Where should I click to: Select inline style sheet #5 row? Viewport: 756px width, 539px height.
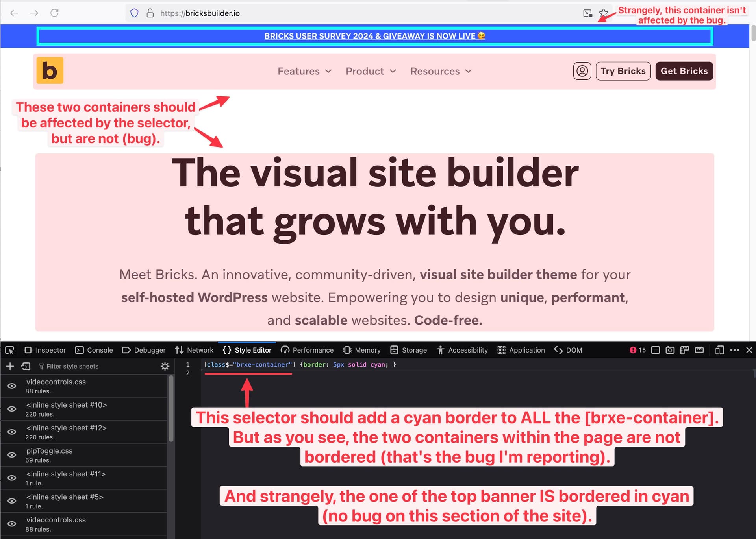[83, 501]
